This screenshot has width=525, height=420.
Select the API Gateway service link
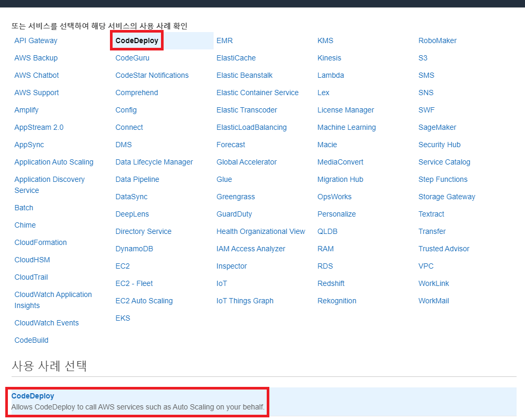point(36,40)
